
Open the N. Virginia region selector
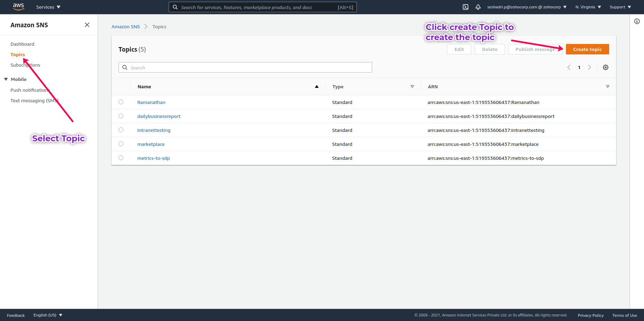588,7
